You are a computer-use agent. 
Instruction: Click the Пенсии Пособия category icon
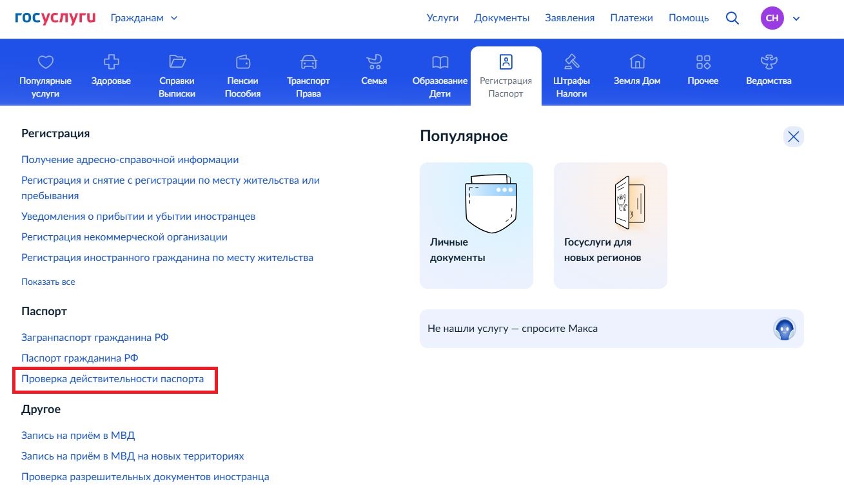coord(242,63)
